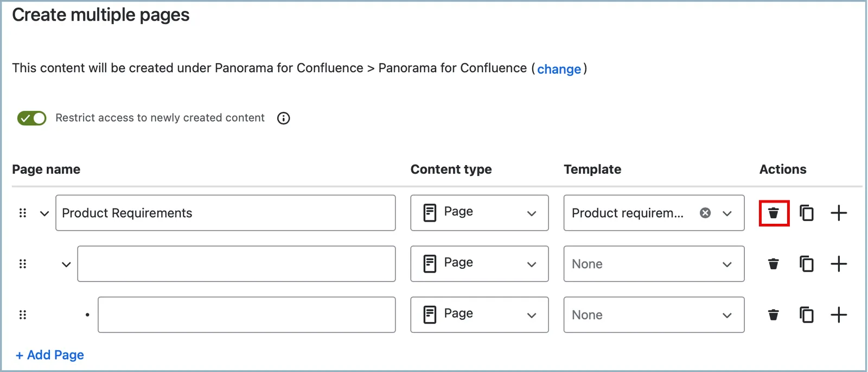Click the Page name column header
Image resolution: width=868 pixels, height=372 pixels.
46,169
